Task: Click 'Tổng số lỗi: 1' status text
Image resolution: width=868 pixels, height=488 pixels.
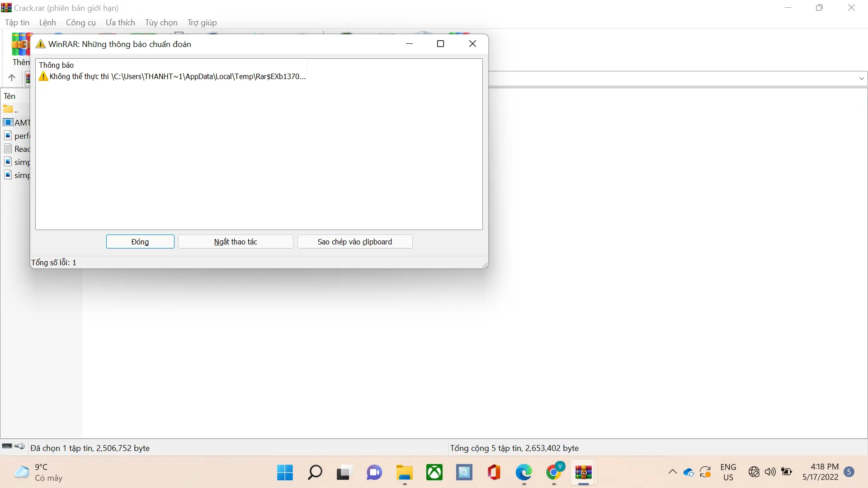Action: click(x=53, y=263)
